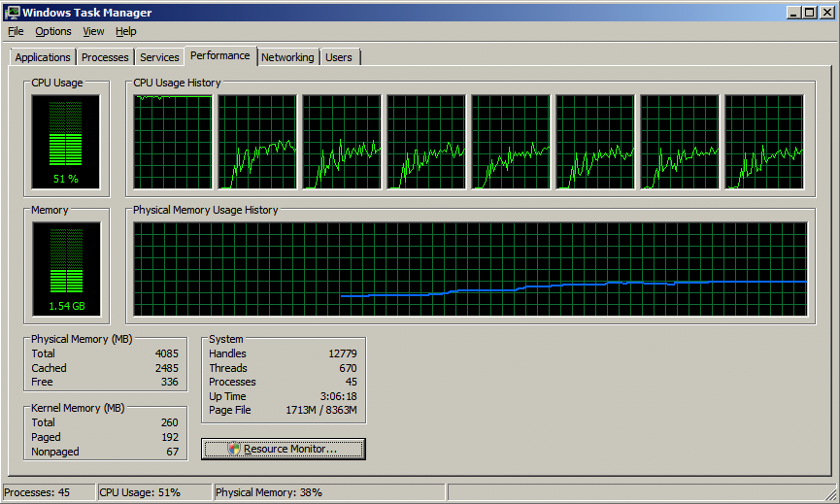Click Physical Memory Cached value 2485
This screenshot has width=840, height=504.
(167, 368)
